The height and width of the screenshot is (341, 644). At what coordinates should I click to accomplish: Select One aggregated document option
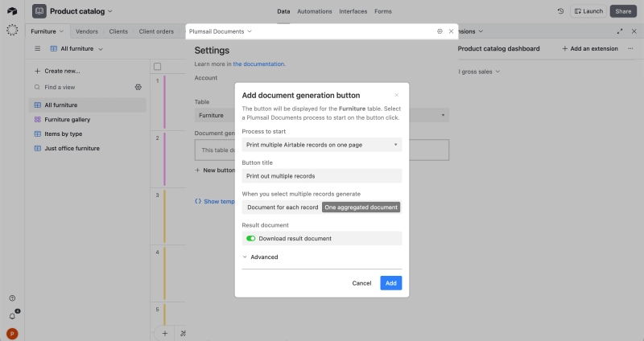[x=361, y=207]
